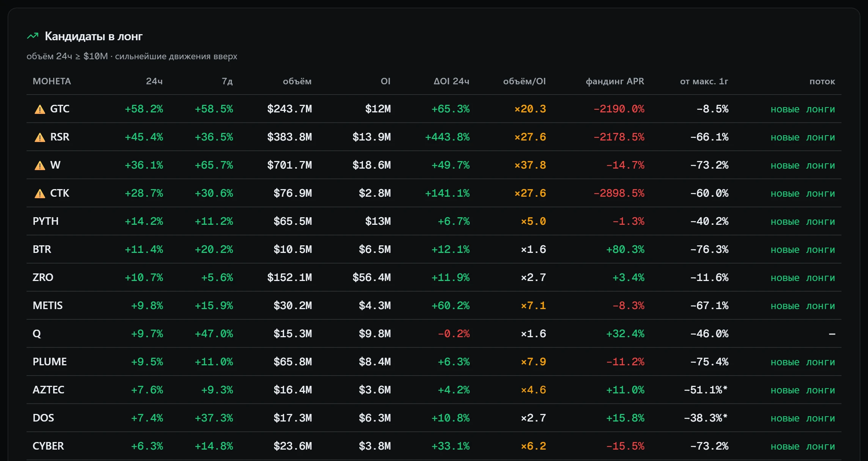
Task: Open the ZRO coin entry
Action: pos(43,278)
